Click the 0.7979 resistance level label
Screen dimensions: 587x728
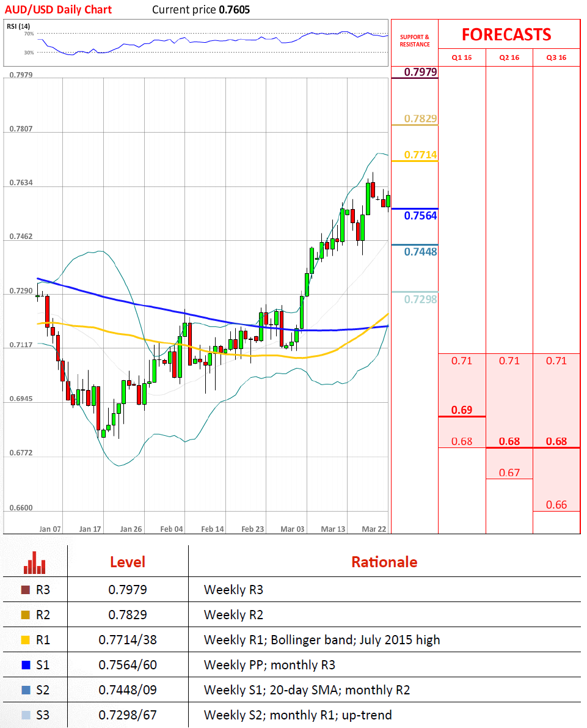[420, 72]
